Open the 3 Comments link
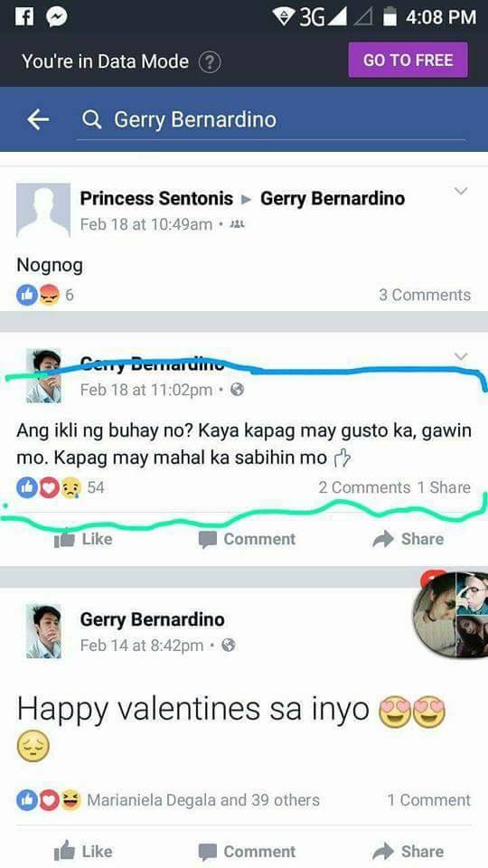 (x=425, y=295)
